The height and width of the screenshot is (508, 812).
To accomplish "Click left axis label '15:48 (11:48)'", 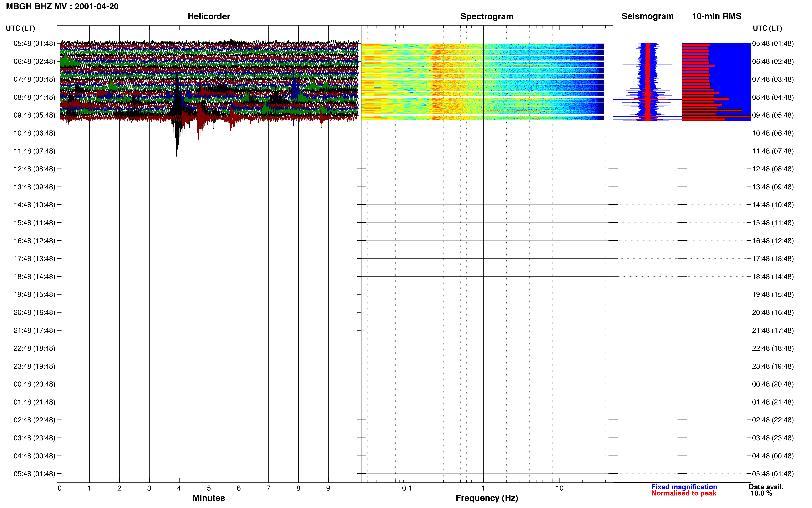I will coord(34,223).
